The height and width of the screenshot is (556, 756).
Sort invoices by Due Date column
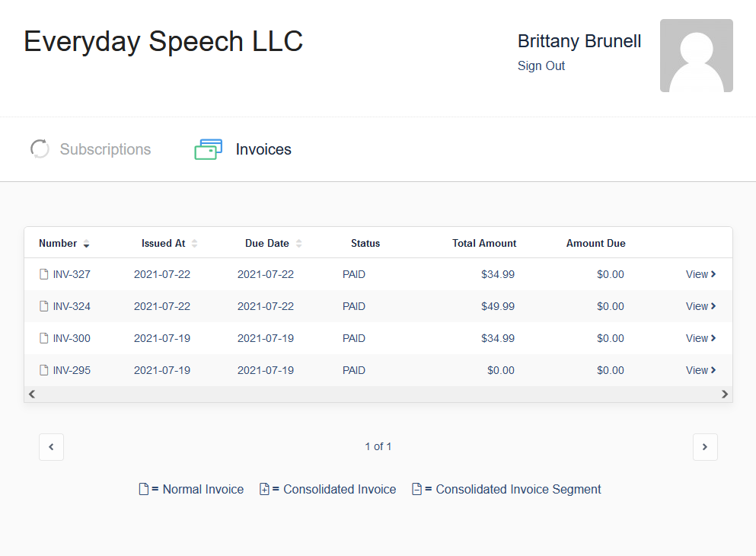pos(273,243)
